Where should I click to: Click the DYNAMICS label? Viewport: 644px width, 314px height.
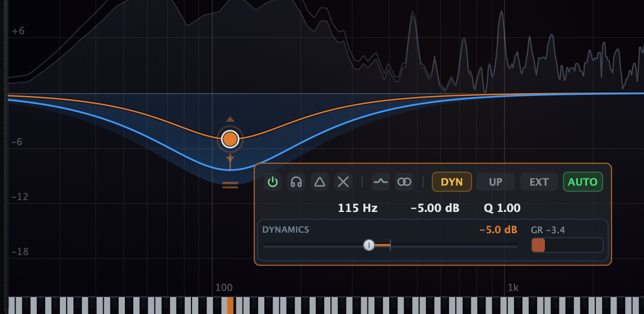(x=286, y=230)
